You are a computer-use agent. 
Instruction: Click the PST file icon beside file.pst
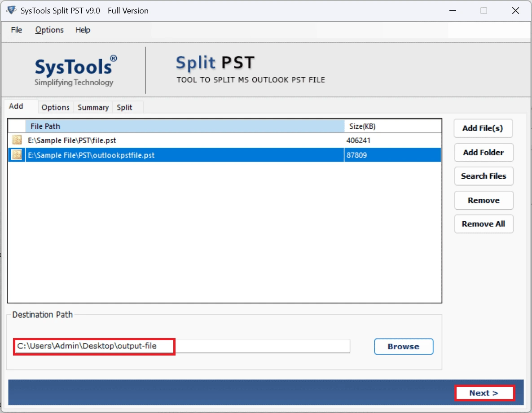point(17,140)
